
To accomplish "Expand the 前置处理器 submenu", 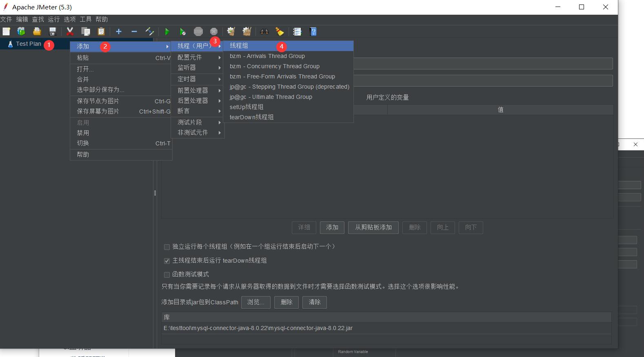I will tap(198, 91).
